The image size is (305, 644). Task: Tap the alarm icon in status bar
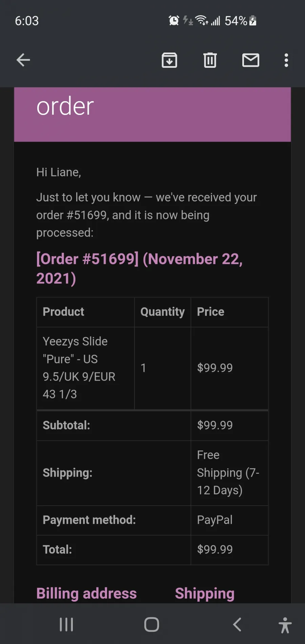click(174, 21)
